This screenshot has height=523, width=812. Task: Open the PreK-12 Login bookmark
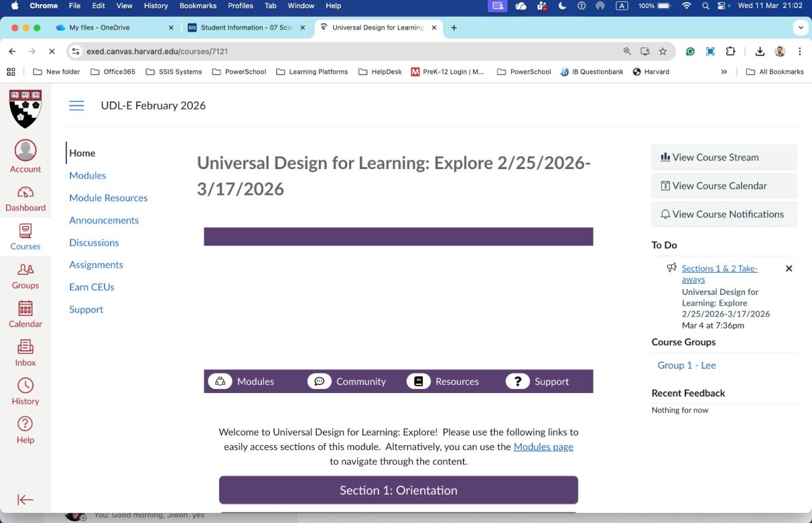coord(447,72)
